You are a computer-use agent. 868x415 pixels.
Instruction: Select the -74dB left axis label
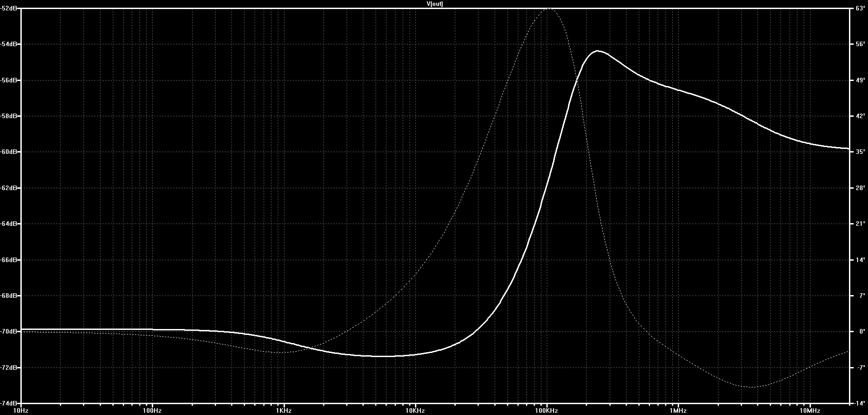(9, 403)
